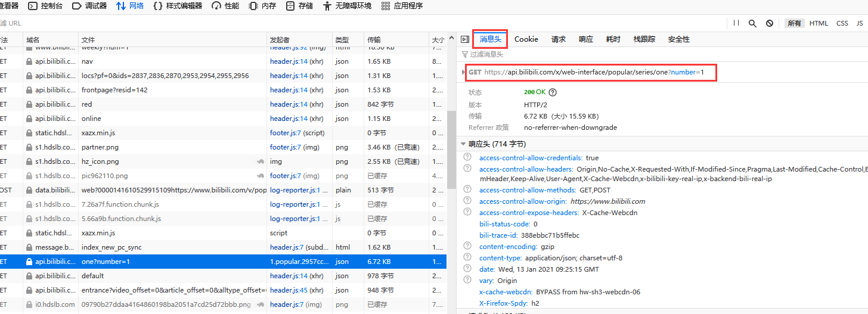The width and height of the screenshot is (868, 314).
Task: Toggle the details sidebar collapse icon
Action: 464,39
